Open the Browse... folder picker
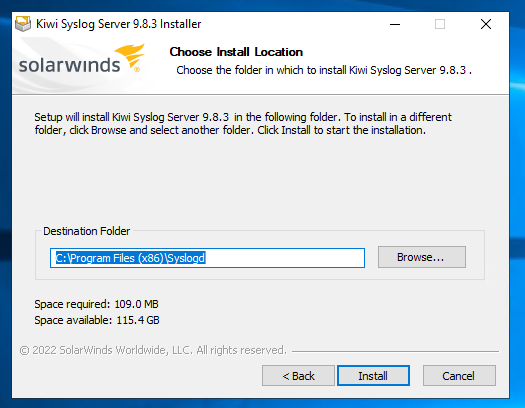This screenshot has width=525, height=408. coord(422,257)
